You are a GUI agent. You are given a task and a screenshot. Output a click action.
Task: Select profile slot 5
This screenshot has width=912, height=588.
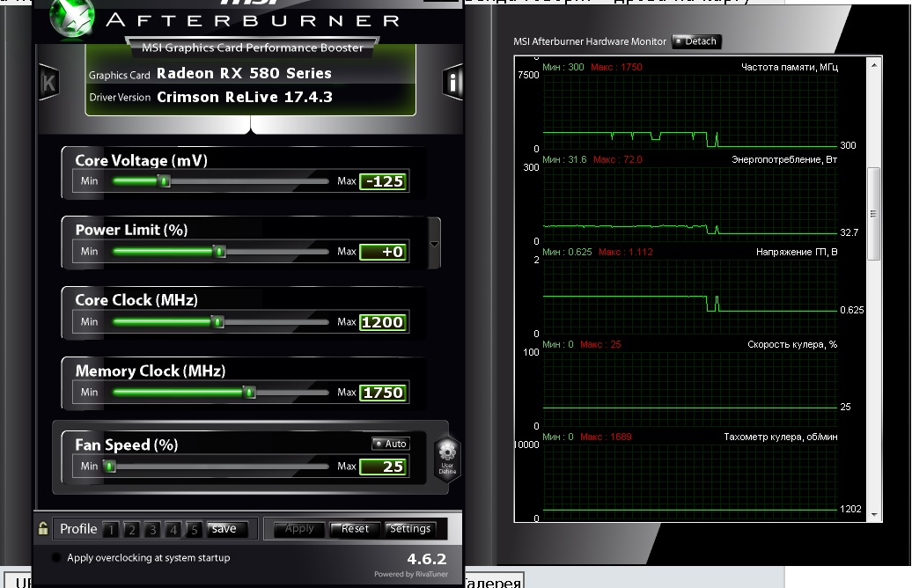click(x=195, y=529)
